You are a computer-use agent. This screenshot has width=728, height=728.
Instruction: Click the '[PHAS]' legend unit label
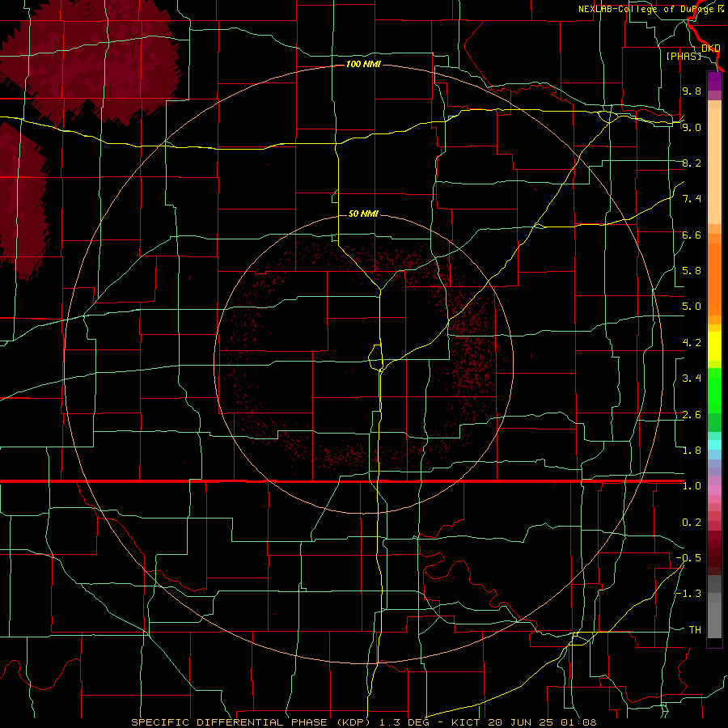pyautogui.click(x=684, y=56)
